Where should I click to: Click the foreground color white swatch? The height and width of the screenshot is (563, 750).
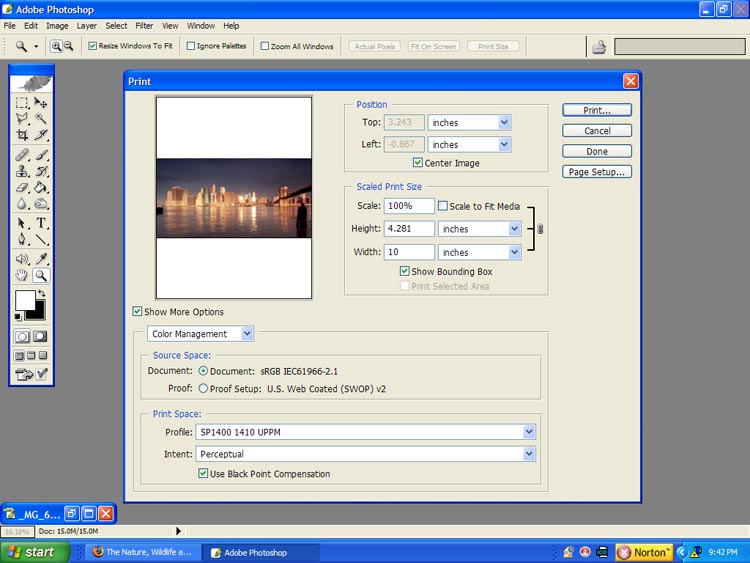pos(24,300)
